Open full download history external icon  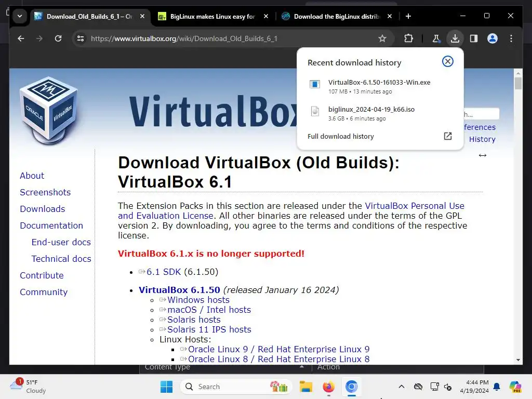[447, 136]
